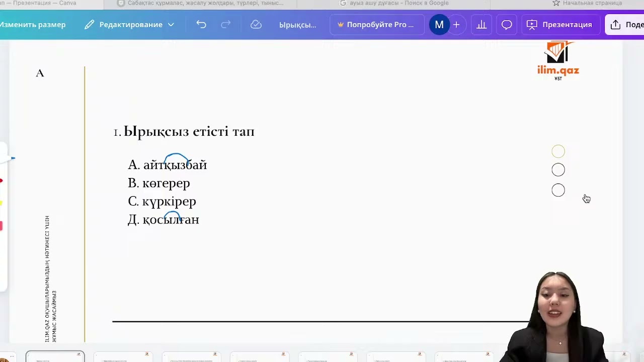The width and height of the screenshot is (644, 362).
Task: Undo the last action
Action: pyautogui.click(x=201, y=25)
